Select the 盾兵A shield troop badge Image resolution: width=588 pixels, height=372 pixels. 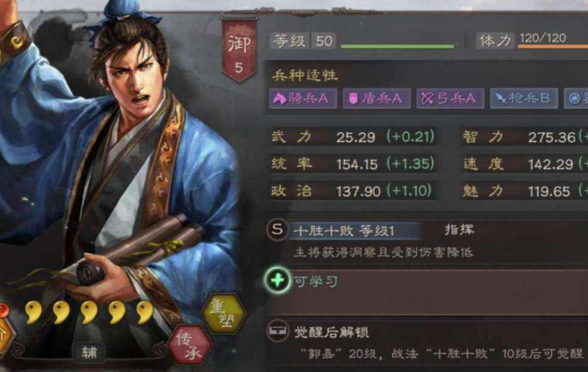point(376,98)
